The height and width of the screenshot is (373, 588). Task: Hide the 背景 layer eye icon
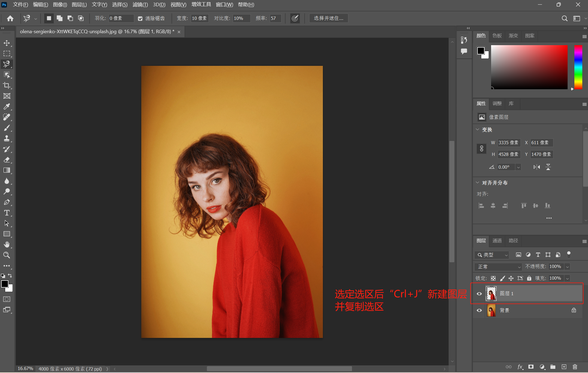(479, 310)
